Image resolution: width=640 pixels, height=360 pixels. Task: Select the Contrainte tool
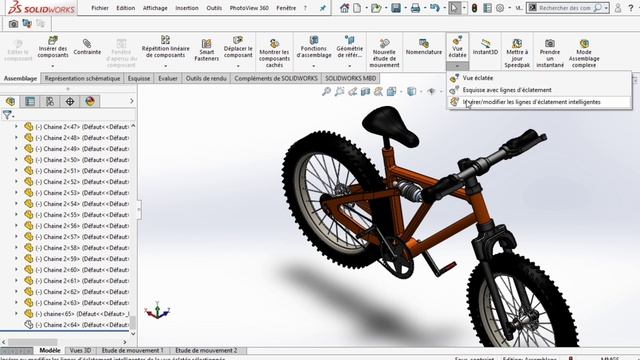[87, 47]
